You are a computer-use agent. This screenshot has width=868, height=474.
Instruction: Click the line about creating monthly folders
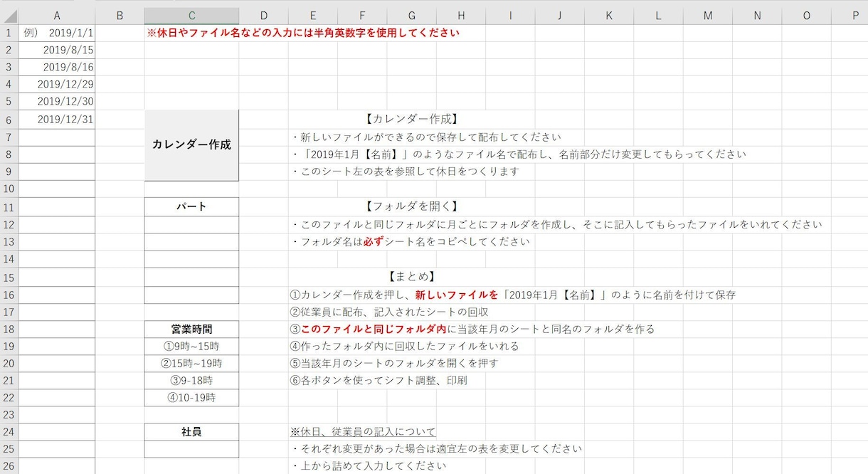(x=556, y=224)
